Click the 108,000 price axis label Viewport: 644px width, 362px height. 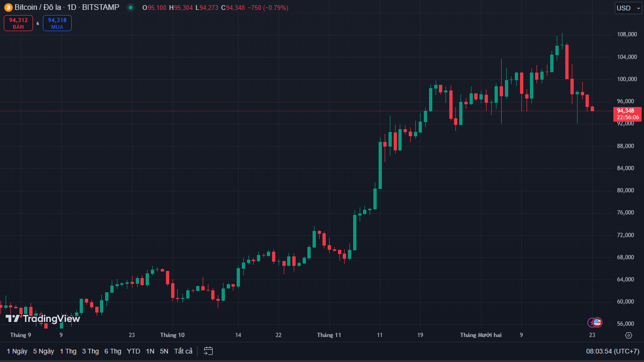(x=627, y=35)
